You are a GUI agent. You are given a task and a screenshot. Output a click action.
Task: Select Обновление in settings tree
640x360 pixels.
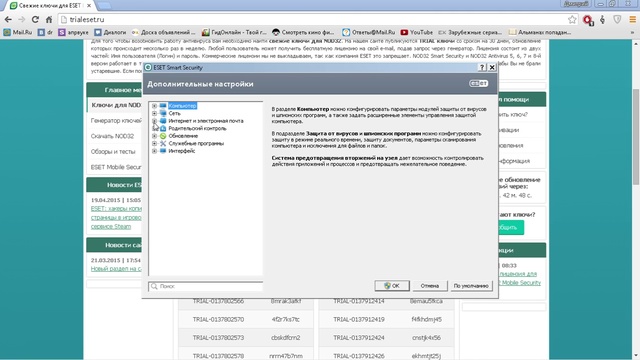183,136
